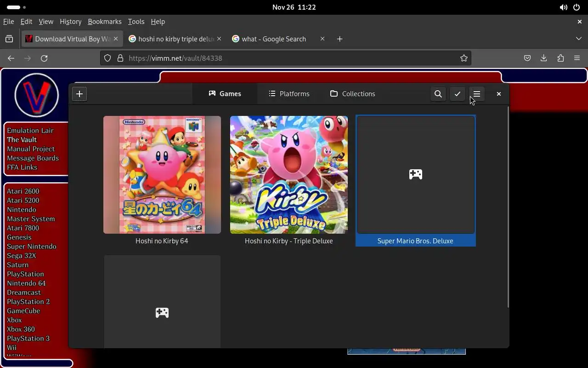
Task: Open power menu in top bar
Action: [577, 7]
